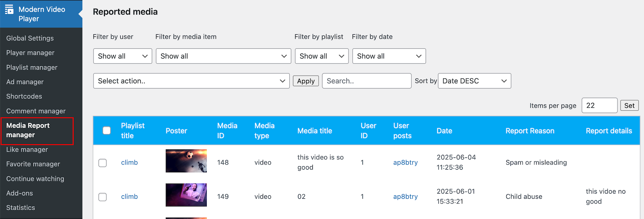The width and height of the screenshot is (644, 219).
Task: Open the soccer video poster thumbnail
Action: pos(186,161)
